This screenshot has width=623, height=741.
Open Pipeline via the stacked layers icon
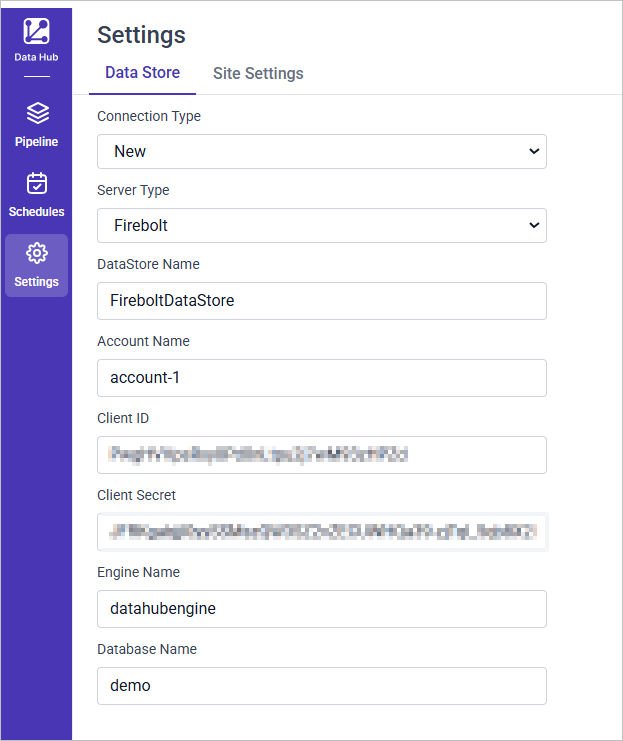pyautogui.click(x=36, y=113)
